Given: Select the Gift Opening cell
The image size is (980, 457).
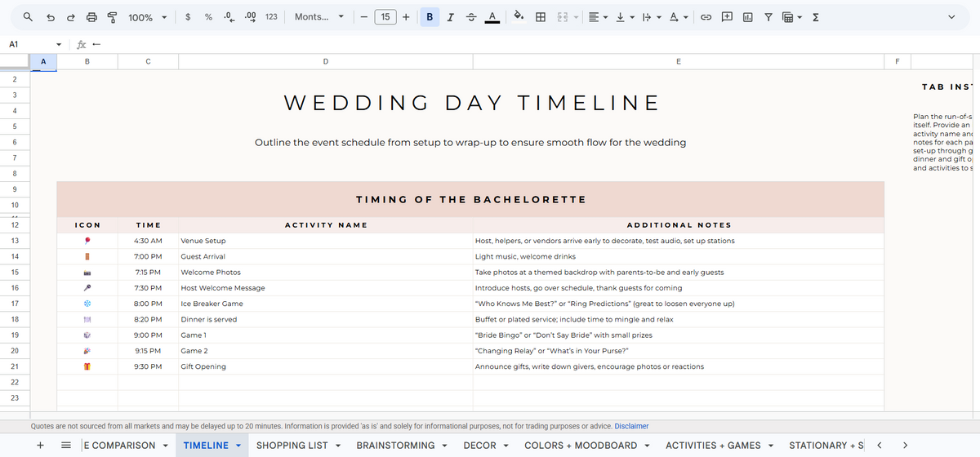Looking at the screenshot, I should coord(325,366).
